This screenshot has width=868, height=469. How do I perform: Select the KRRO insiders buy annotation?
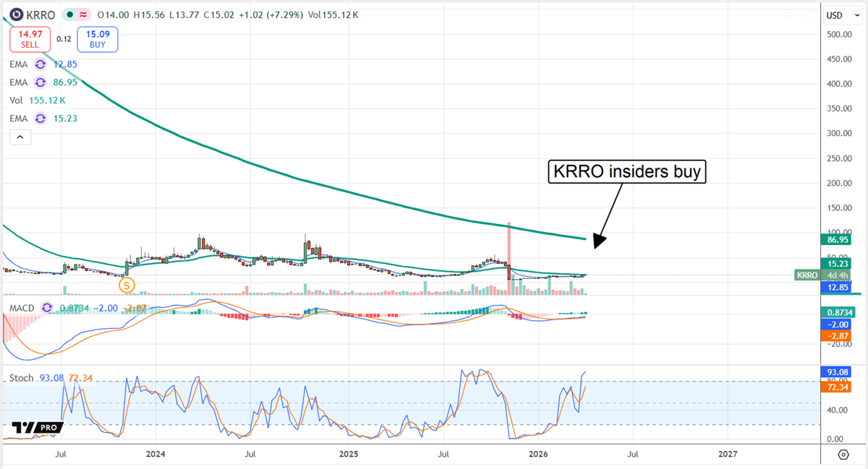click(x=627, y=171)
